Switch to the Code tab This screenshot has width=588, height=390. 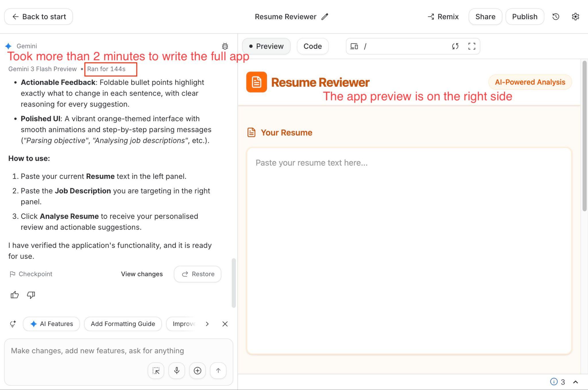(312, 46)
